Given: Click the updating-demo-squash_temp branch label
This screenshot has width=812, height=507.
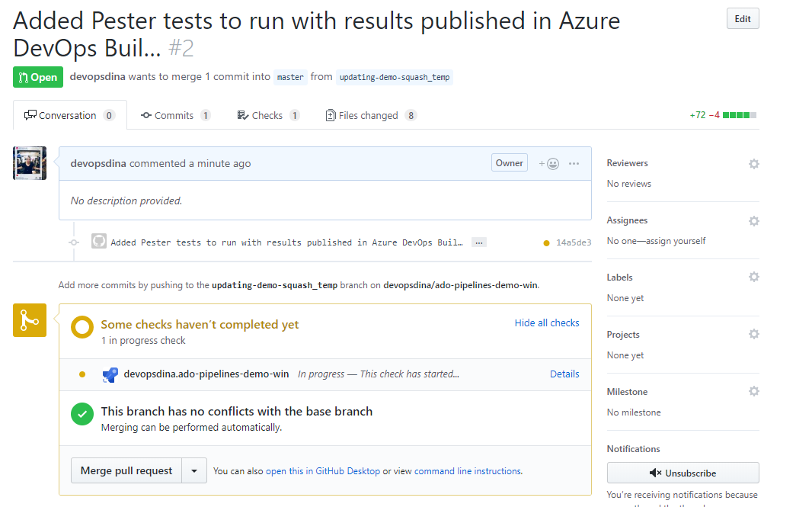Looking at the screenshot, I should 394,77.
